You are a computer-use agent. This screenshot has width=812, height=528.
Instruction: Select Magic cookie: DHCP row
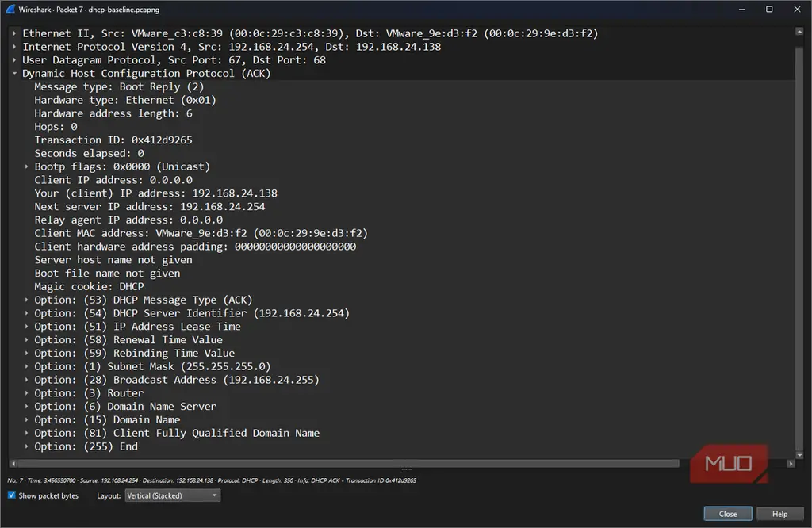click(89, 287)
